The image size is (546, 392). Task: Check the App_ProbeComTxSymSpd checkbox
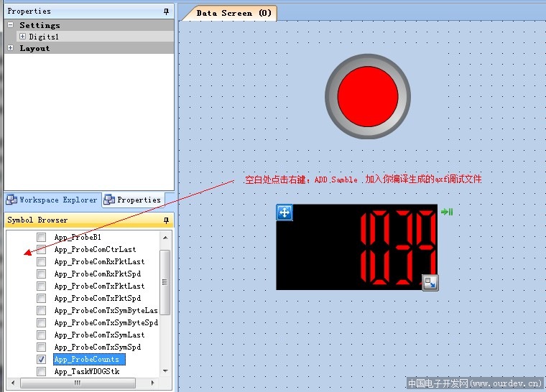41,347
